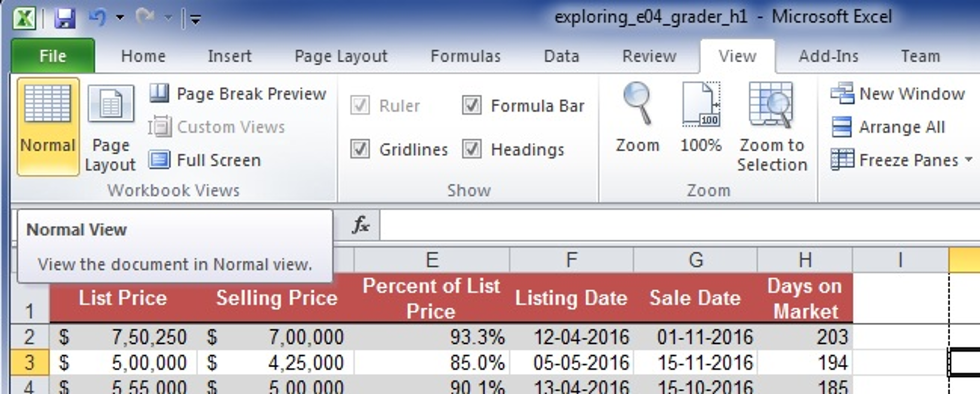Viewport: 980px width, 394px height.
Task: Switch to Normal view in Workbook Views
Action: 48,126
